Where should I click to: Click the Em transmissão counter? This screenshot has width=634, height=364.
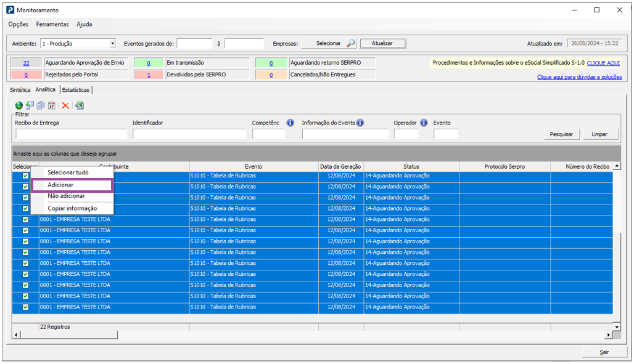pyautogui.click(x=149, y=63)
